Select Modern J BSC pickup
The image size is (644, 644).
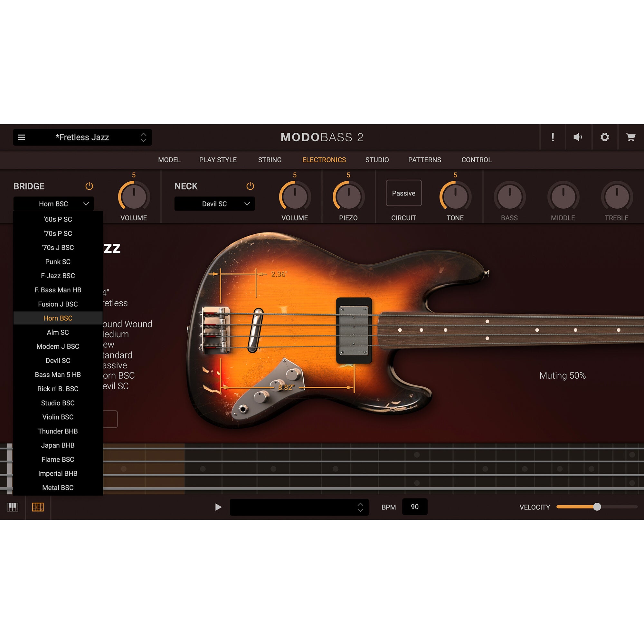tap(58, 346)
